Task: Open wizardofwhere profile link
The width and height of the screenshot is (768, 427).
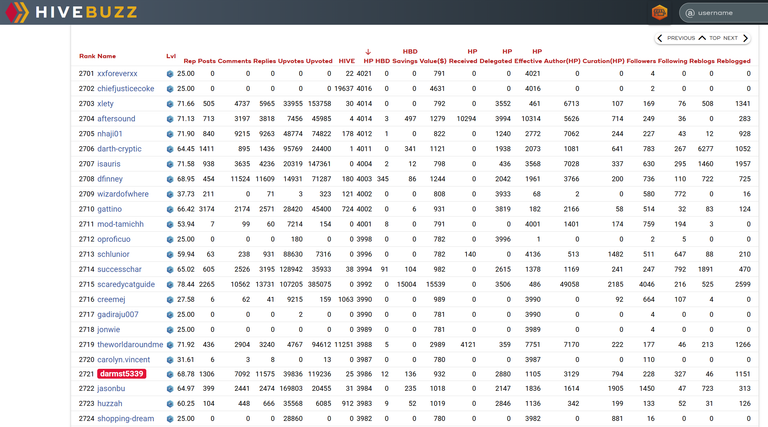Action: (x=122, y=194)
